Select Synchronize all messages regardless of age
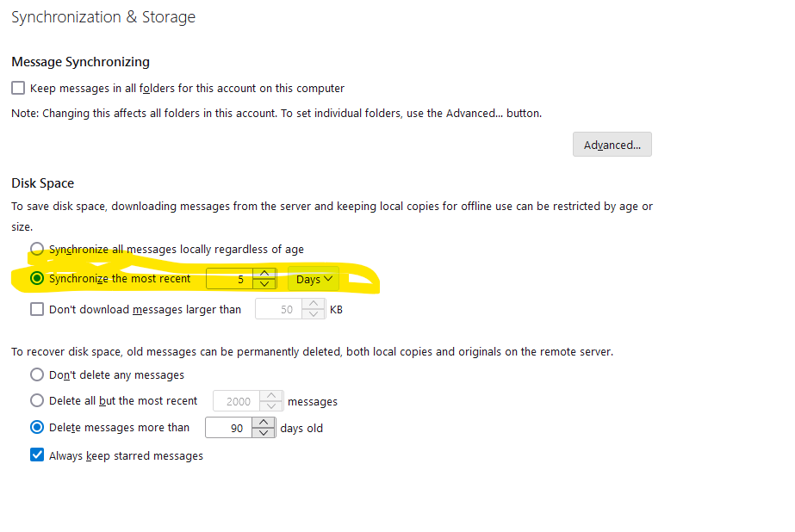Viewport: 795px width, 532px height. click(x=37, y=249)
